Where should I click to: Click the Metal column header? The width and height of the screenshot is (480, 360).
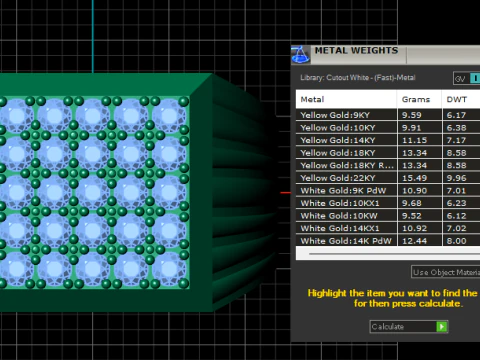point(346,99)
